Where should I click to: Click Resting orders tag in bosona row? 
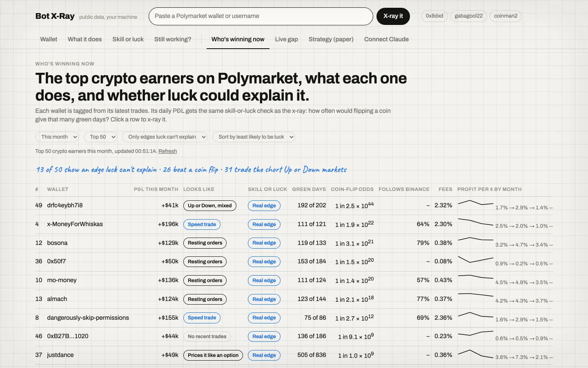[205, 243]
